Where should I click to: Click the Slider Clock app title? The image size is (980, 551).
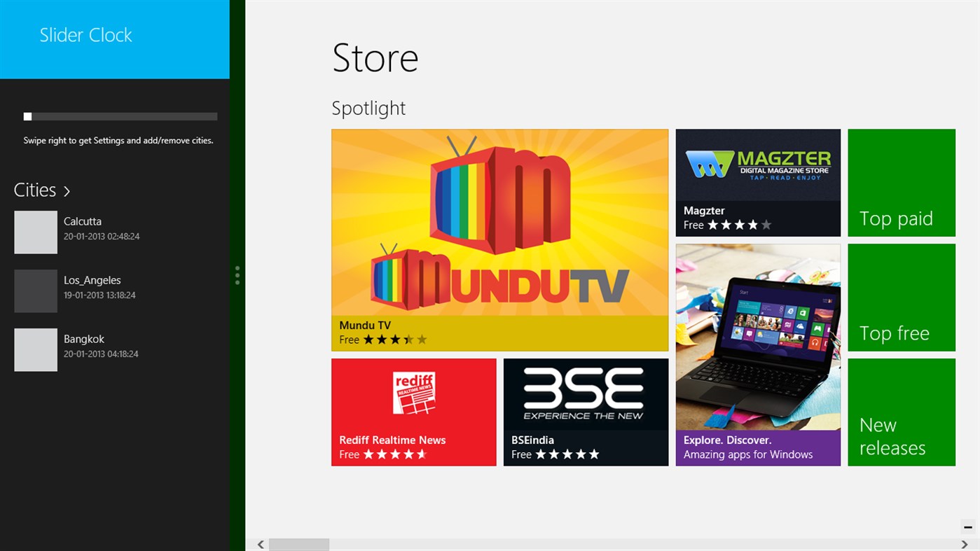(85, 35)
